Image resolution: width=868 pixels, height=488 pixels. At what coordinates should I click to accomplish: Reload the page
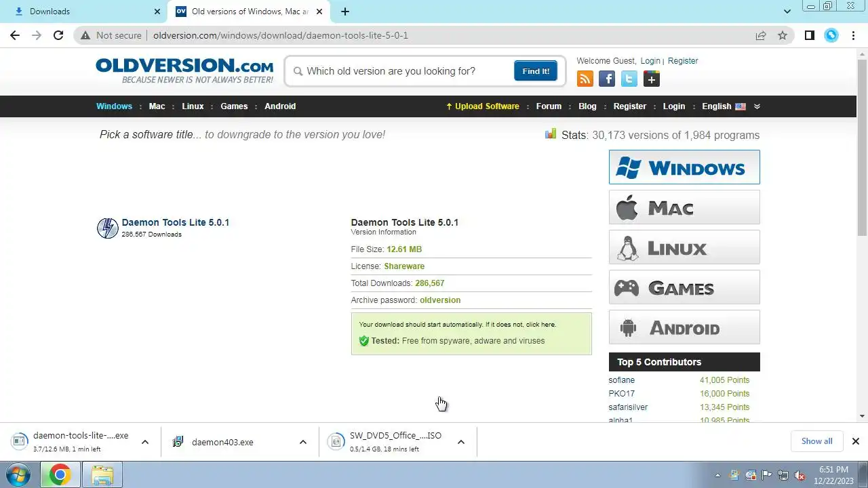point(58,35)
